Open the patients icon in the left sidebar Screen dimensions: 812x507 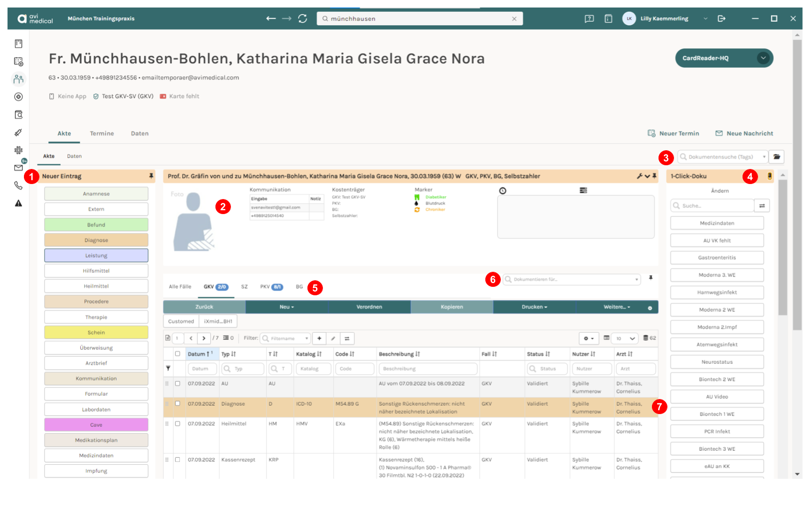tap(18, 79)
